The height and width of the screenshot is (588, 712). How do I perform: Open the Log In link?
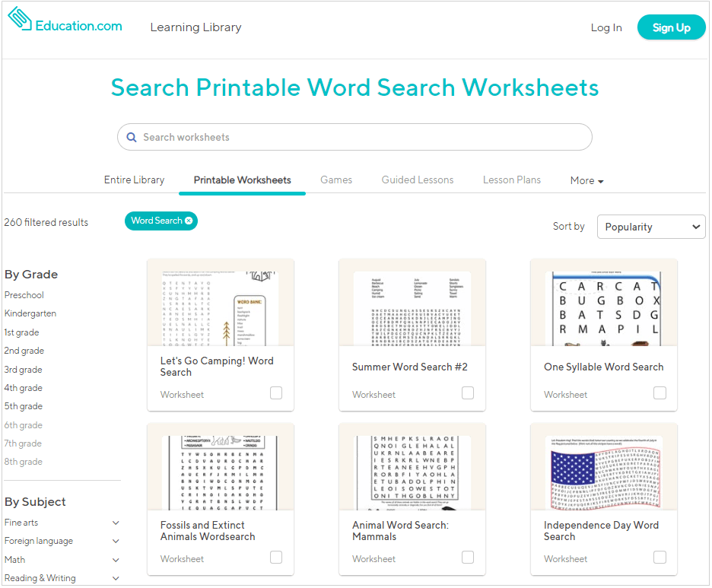click(x=606, y=27)
